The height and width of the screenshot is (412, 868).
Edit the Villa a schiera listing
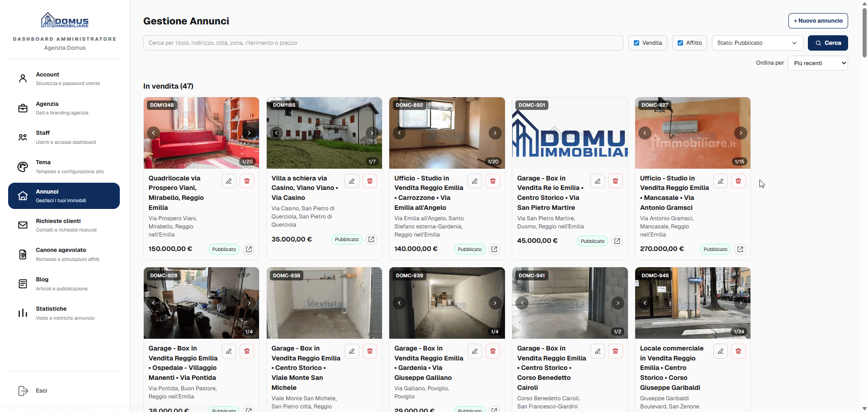pos(352,181)
